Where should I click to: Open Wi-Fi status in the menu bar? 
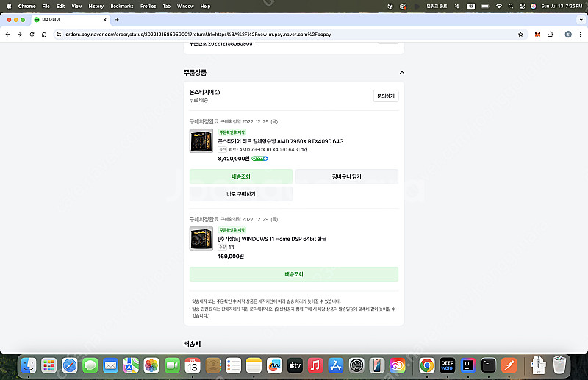coord(499,6)
